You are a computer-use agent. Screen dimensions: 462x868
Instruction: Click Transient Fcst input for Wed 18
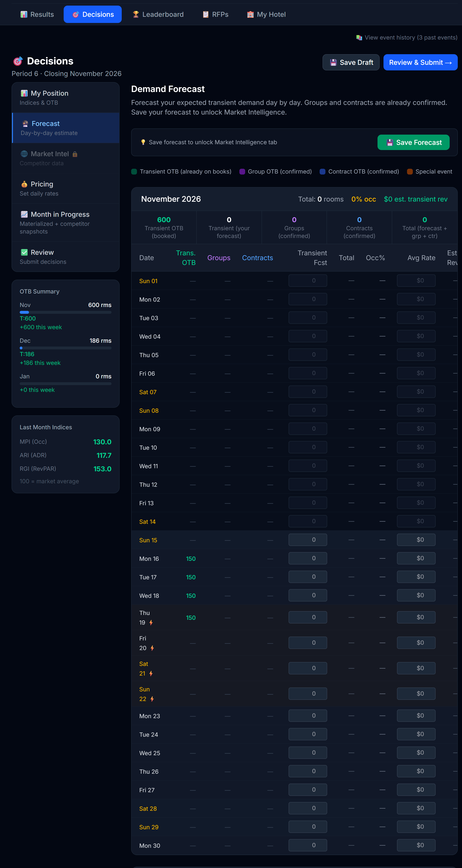point(308,595)
